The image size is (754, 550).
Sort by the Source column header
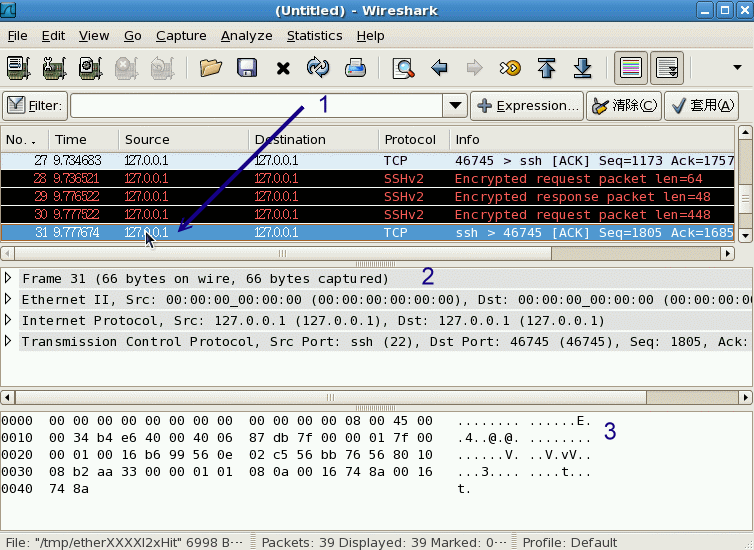[184, 140]
